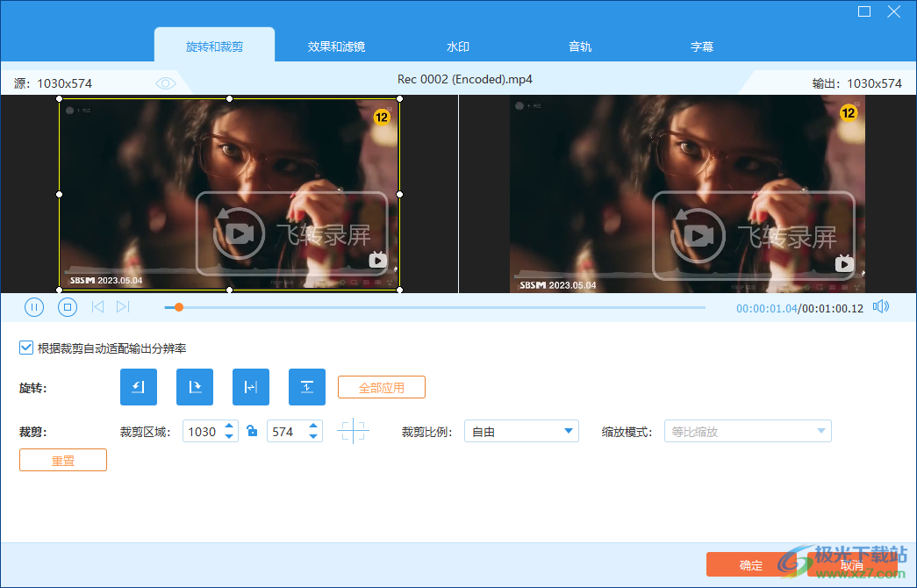Select the rotate left 90 degrees icon
The width and height of the screenshot is (917, 588).
pos(138,386)
